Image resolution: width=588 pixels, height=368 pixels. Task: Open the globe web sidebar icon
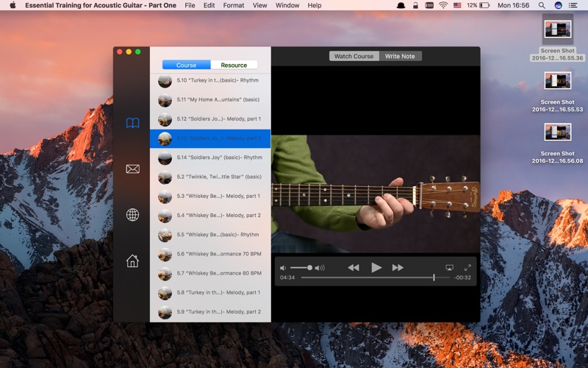[x=133, y=215]
